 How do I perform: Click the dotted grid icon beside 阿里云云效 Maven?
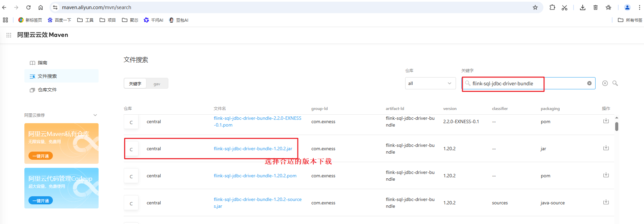(x=9, y=35)
